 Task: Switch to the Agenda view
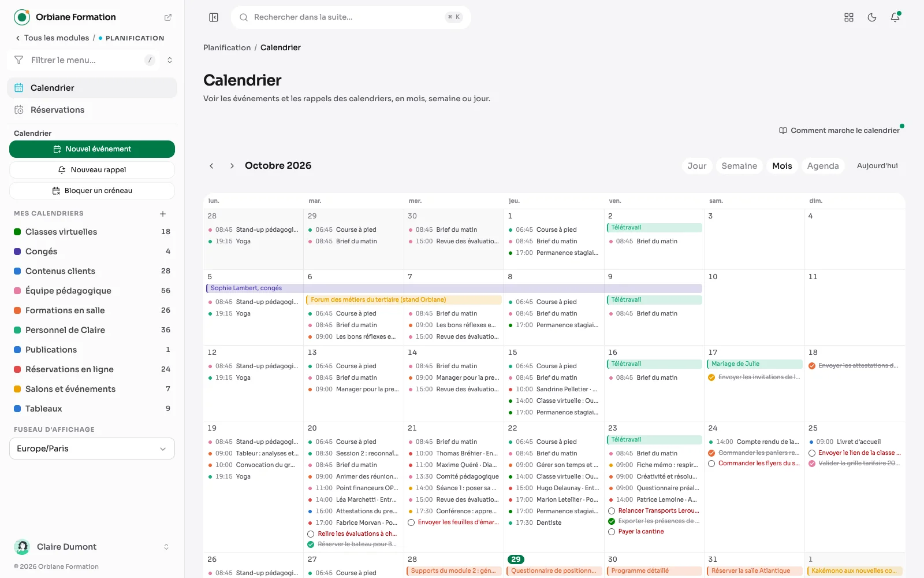823,166
